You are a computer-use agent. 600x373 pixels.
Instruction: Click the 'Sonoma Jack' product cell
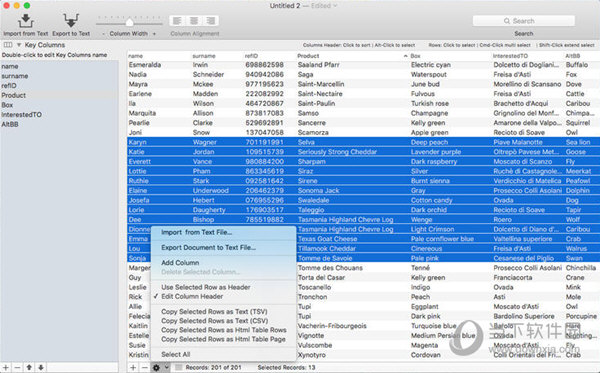tap(318, 191)
